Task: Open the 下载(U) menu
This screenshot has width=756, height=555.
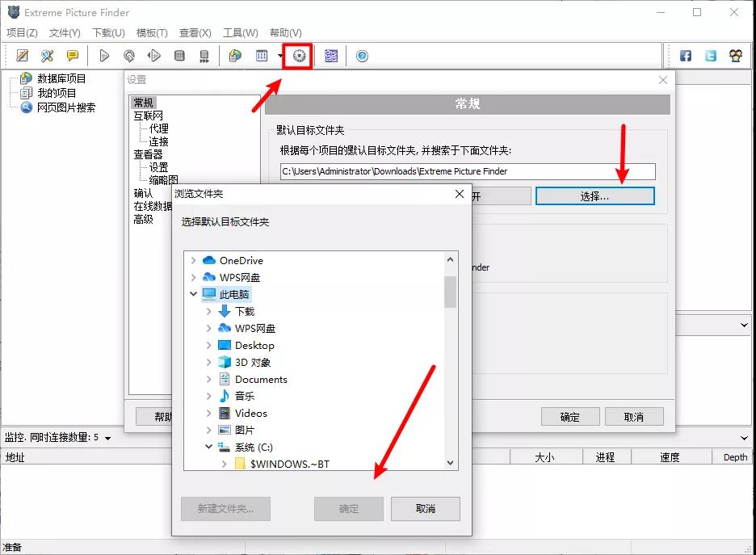Action: [x=108, y=33]
